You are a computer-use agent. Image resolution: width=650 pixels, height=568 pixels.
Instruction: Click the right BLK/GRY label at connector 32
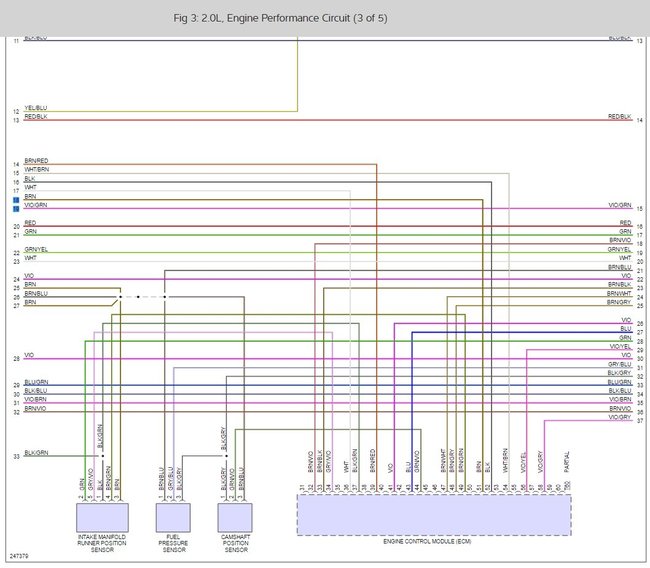[x=619, y=373]
